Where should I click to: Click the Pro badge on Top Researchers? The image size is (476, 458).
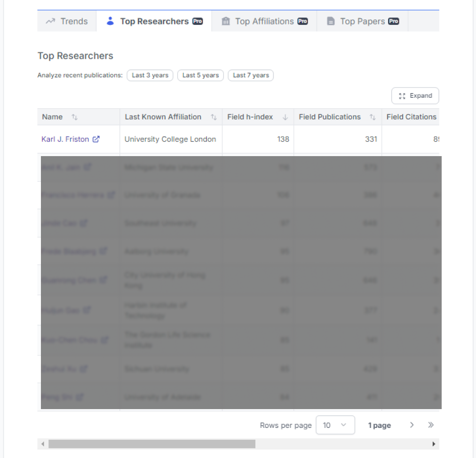coord(198,21)
